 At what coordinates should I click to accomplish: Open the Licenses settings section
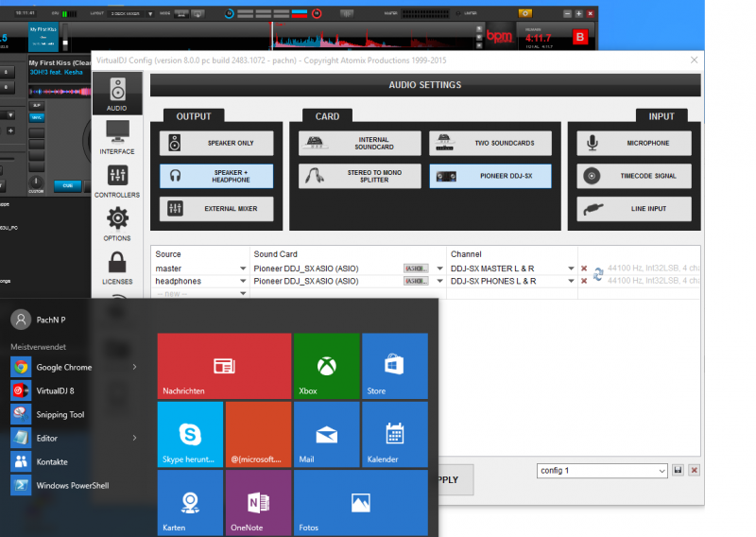pos(117,268)
